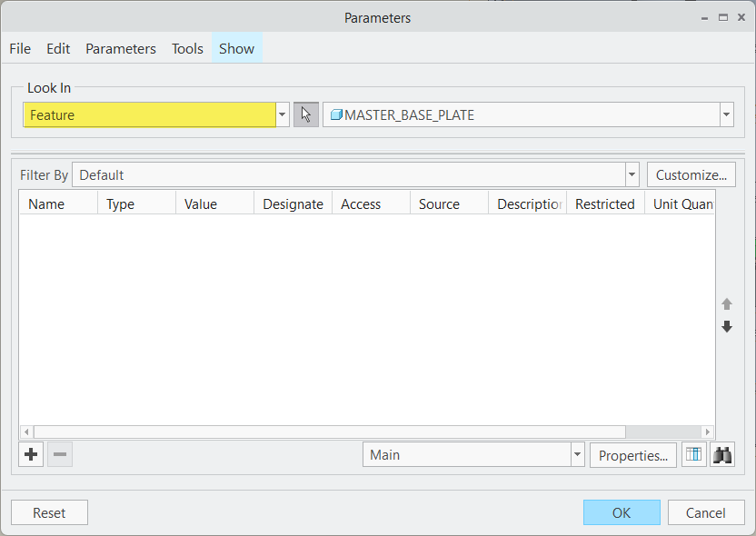This screenshot has height=536, width=756.
Task: Expand the Default filter dropdown
Action: coord(632,174)
